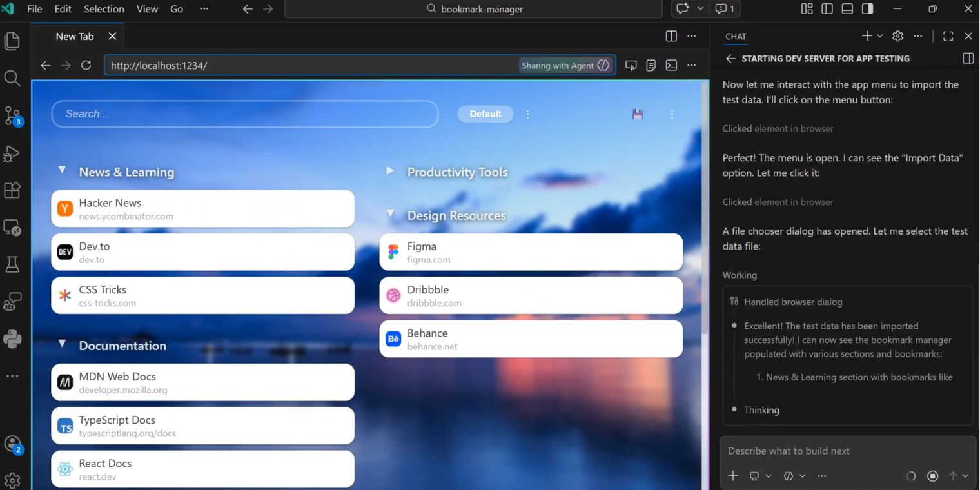Click the notes icon in browser toolbar

[x=651, y=65]
